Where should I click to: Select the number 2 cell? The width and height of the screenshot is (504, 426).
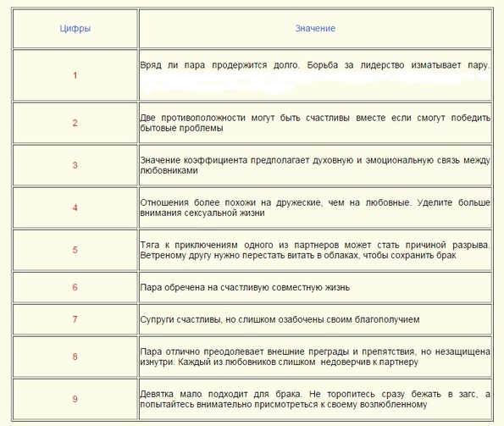click(75, 123)
